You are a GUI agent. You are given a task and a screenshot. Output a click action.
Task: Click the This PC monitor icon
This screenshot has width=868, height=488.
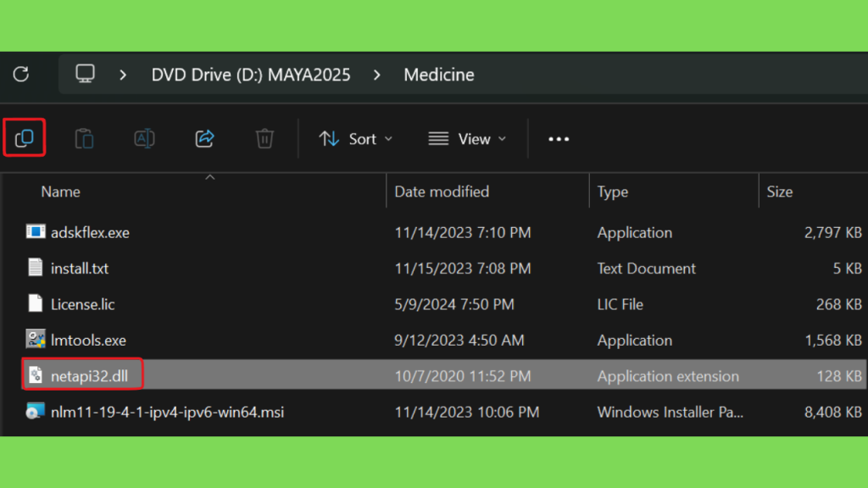[x=86, y=74]
